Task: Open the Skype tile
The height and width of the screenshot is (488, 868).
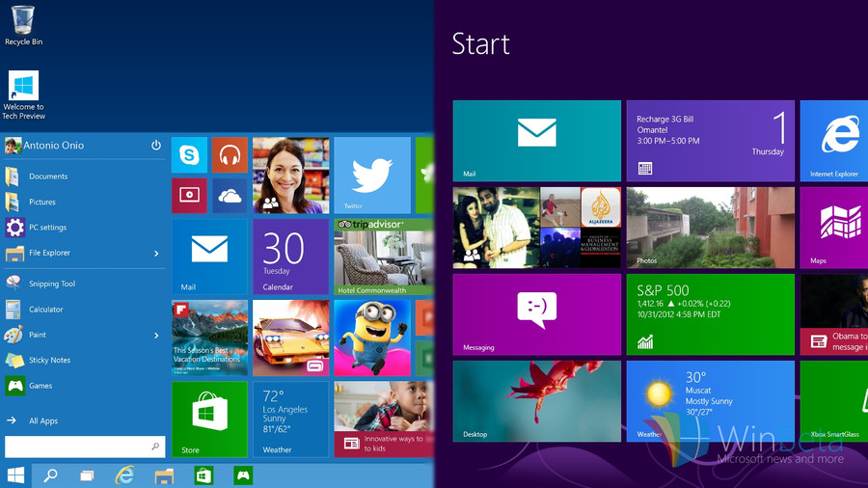Action: click(x=189, y=155)
